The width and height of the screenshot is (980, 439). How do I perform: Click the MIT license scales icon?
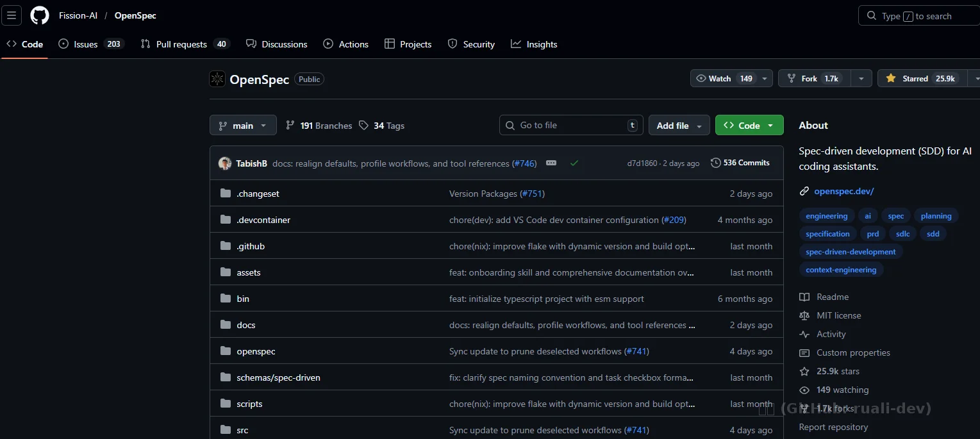tap(804, 315)
